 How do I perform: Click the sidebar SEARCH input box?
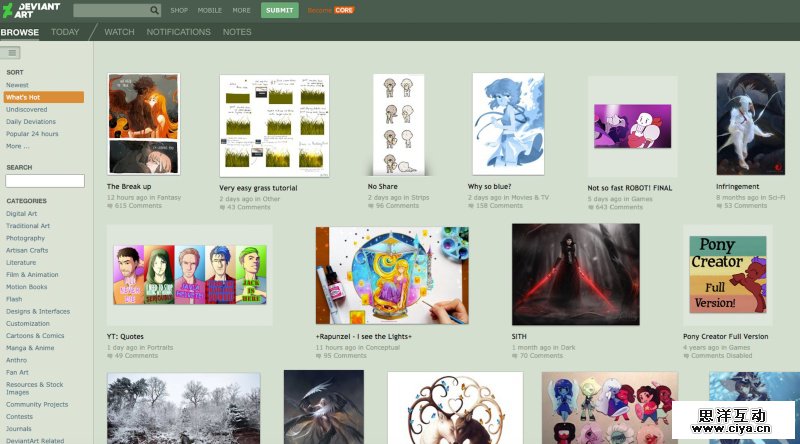click(x=45, y=181)
